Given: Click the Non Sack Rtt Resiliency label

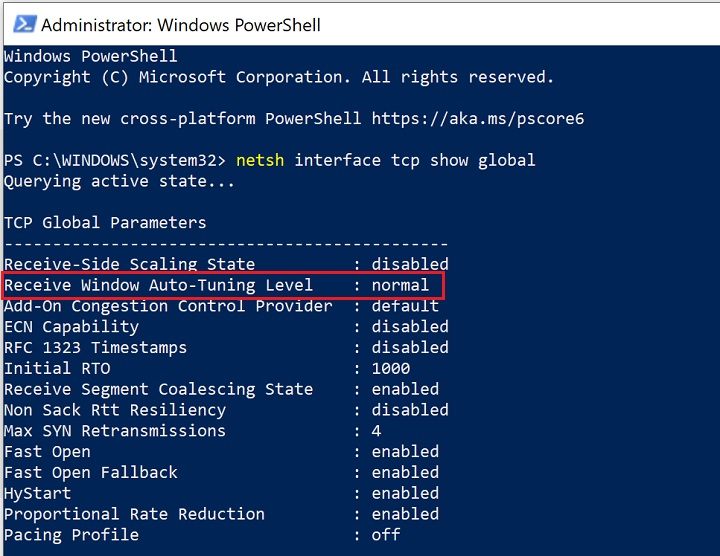Looking at the screenshot, I should (x=115, y=410).
